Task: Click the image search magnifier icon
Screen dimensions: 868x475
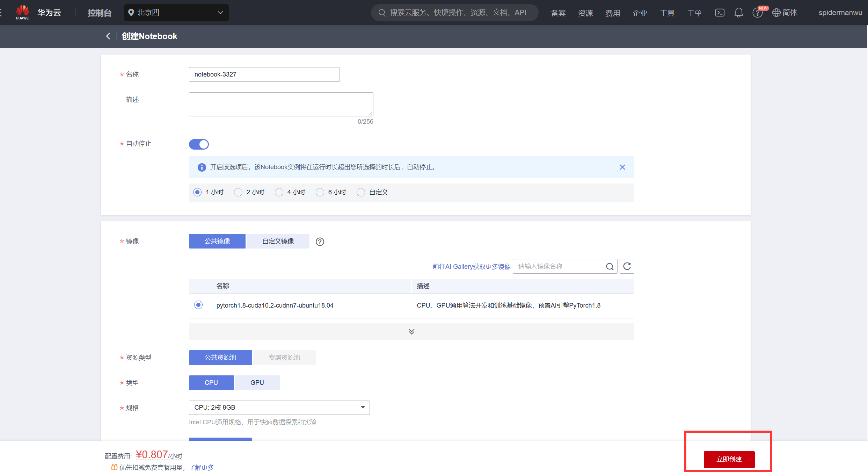Action: coord(610,267)
